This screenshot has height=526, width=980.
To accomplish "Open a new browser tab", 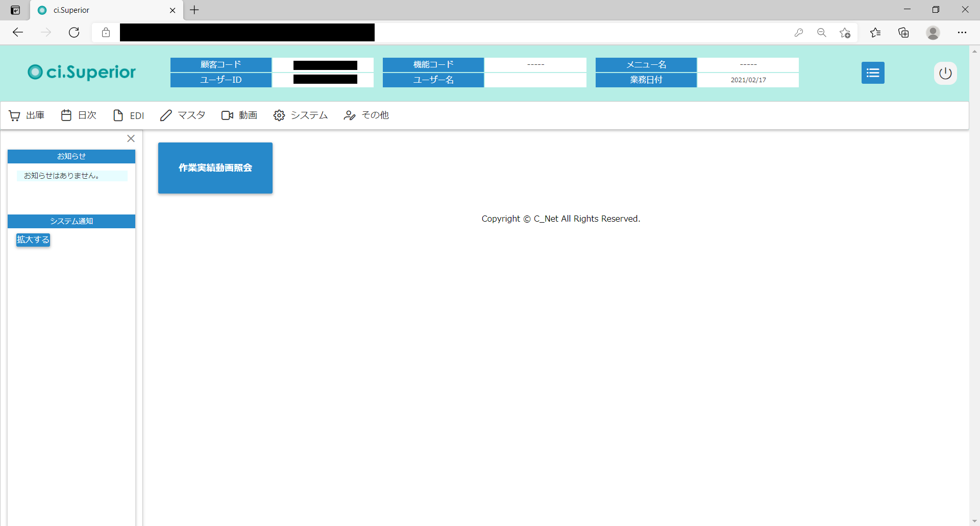I will tap(194, 10).
